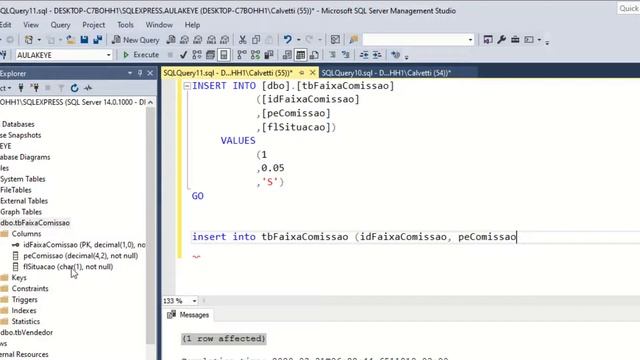The height and width of the screenshot is (360, 640).
Task: Execute the current SQL query
Action: tap(141, 55)
